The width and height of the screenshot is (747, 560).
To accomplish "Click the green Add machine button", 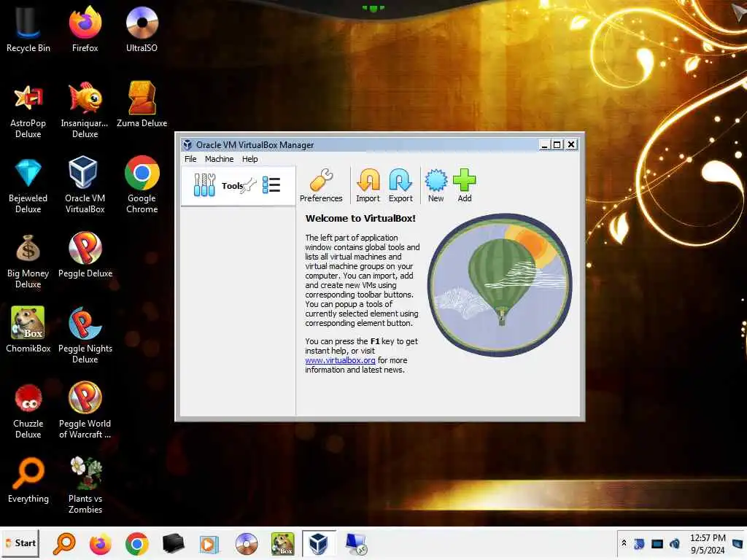I will tap(465, 185).
